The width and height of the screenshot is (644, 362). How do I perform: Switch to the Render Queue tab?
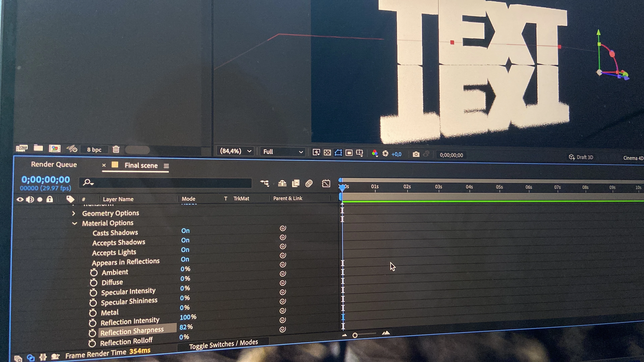[54, 164]
